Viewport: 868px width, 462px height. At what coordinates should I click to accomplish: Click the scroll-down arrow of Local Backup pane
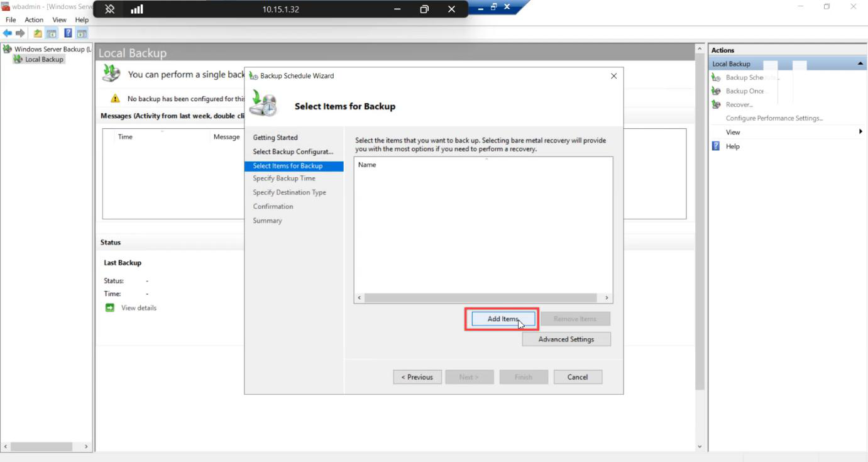pyautogui.click(x=700, y=447)
